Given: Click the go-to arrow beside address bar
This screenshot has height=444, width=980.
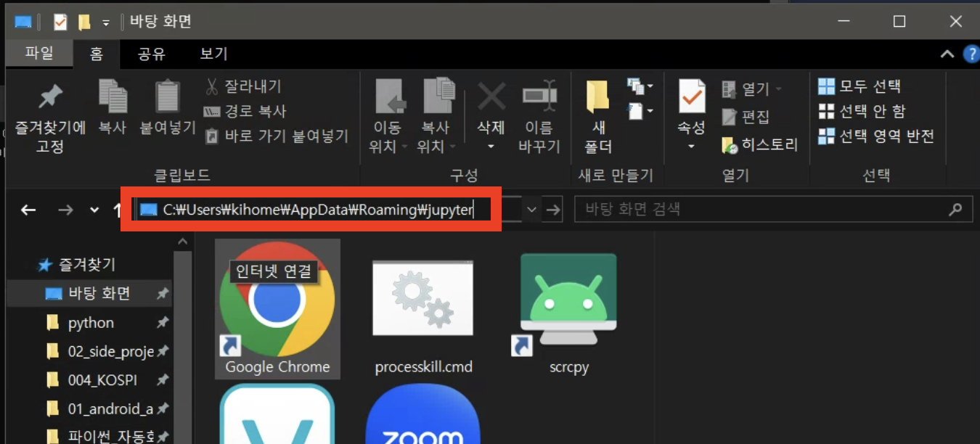Looking at the screenshot, I should [x=553, y=210].
